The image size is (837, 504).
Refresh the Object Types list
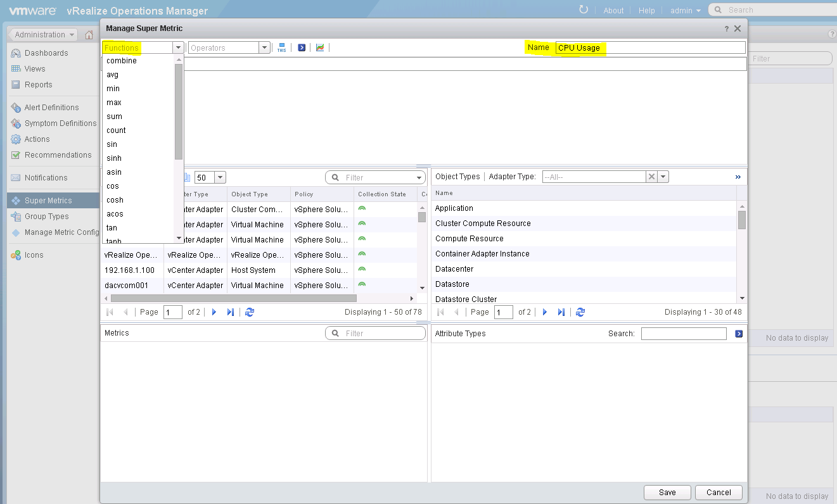[580, 312]
